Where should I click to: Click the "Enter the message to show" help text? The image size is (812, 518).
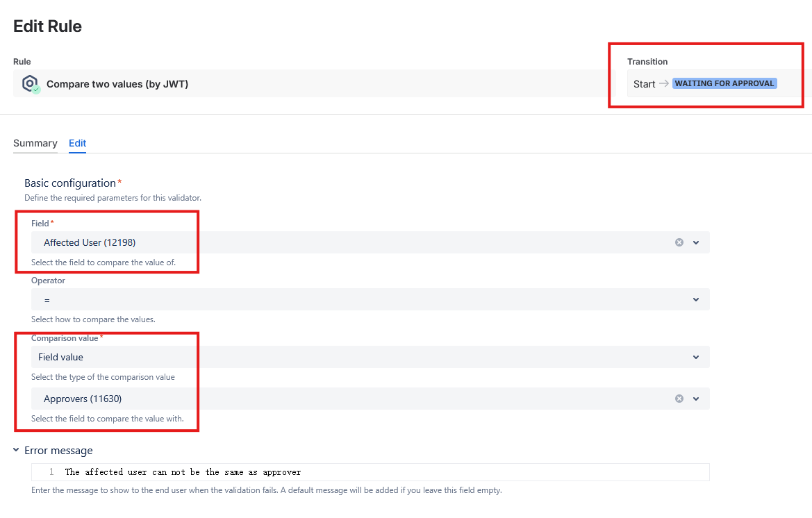coord(266,490)
